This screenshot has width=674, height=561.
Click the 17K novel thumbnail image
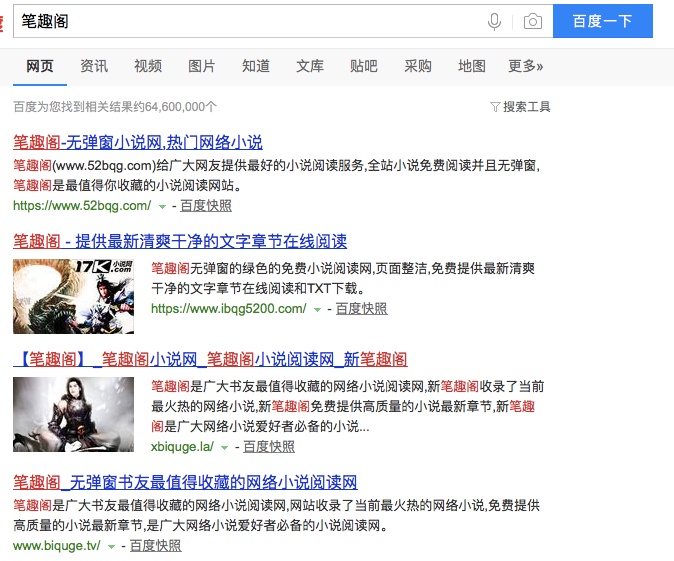tap(74, 296)
